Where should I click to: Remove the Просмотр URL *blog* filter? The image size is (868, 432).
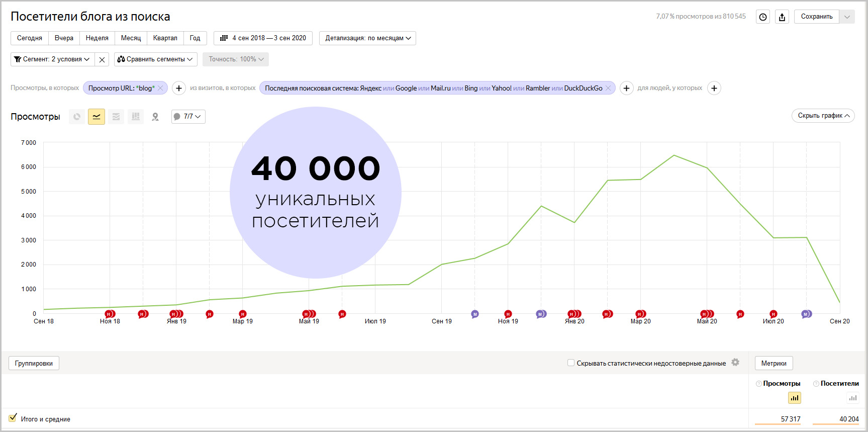point(160,88)
